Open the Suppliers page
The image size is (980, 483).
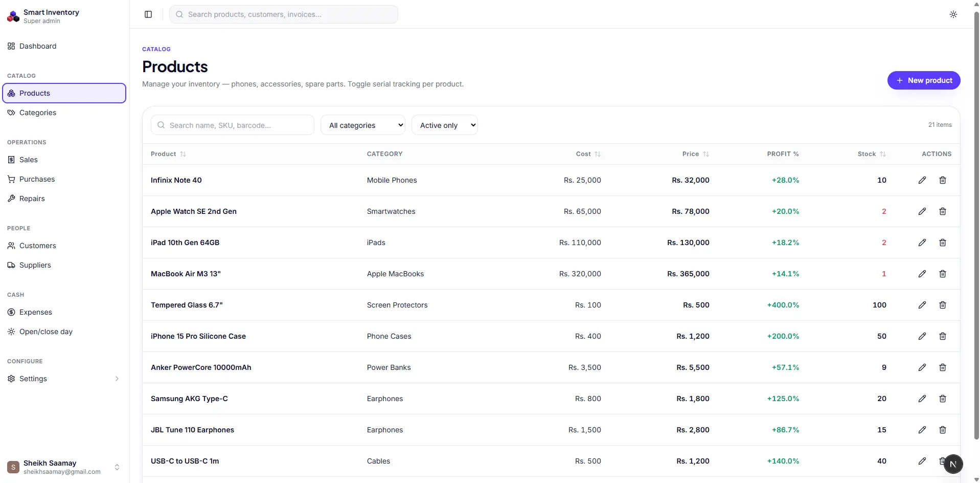(64, 265)
